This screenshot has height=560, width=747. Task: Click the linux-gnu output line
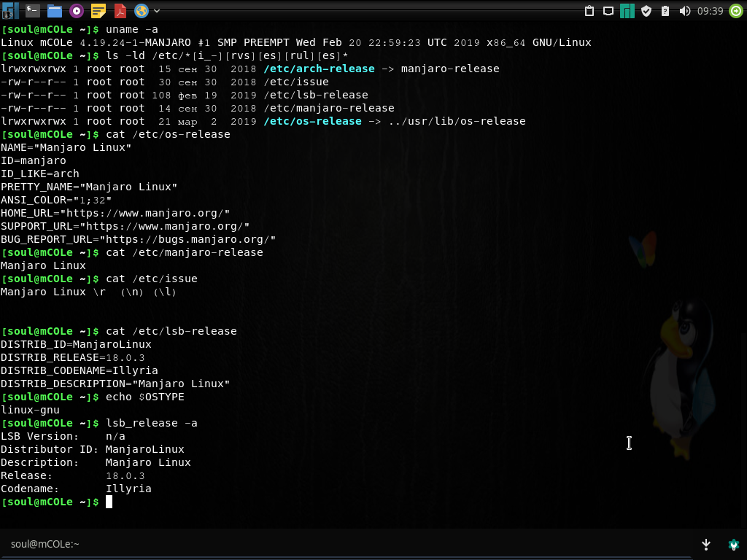(30, 410)
